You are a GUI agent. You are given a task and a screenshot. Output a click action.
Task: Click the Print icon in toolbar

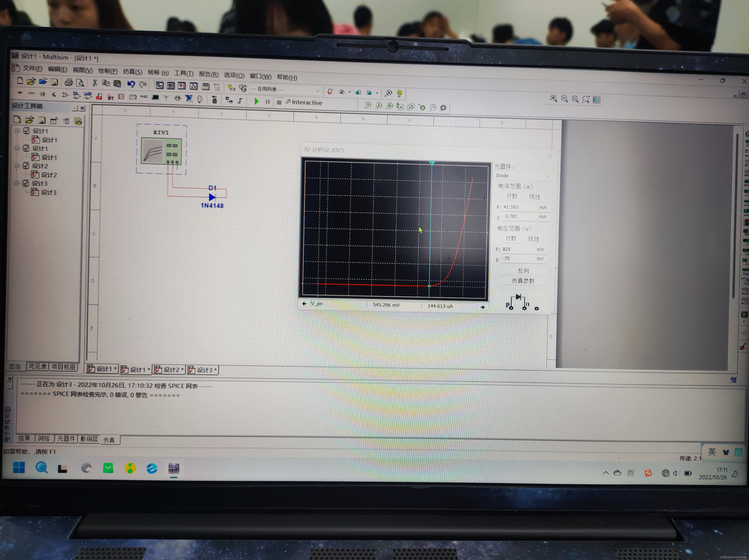[x=69, y=82]
